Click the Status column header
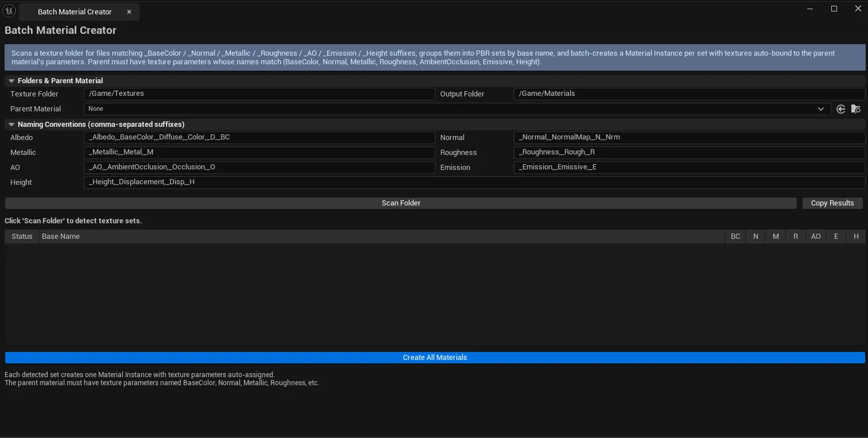The height and width of the screenshot is (438, 868). [22, 236]
